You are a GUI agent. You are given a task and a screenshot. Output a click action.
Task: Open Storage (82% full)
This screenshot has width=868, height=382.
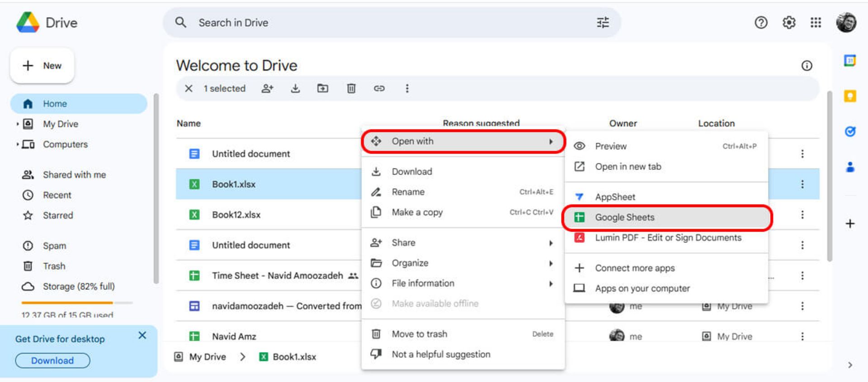coord(79,287)
